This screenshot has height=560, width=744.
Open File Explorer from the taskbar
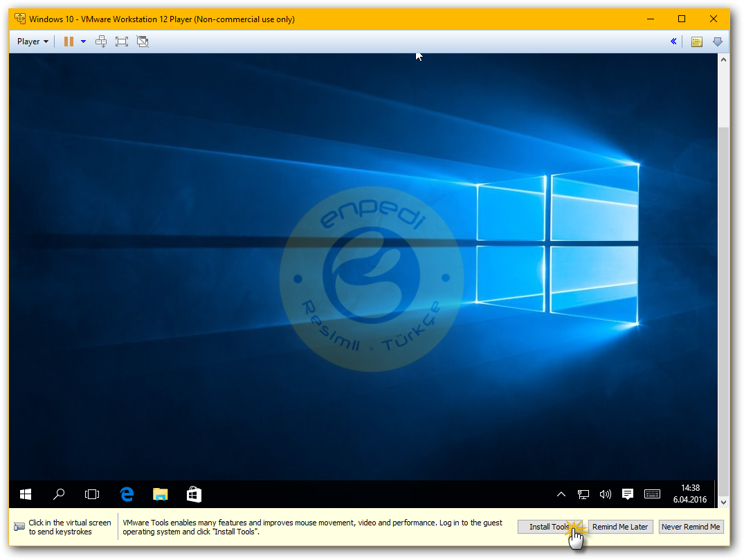point(161,494)
